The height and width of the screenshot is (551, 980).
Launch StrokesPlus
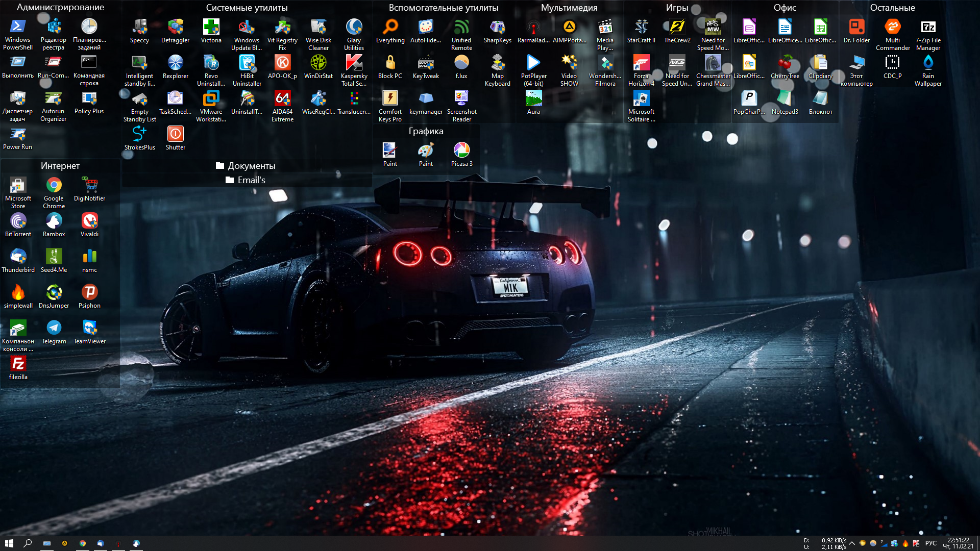[x=139, y=138]
